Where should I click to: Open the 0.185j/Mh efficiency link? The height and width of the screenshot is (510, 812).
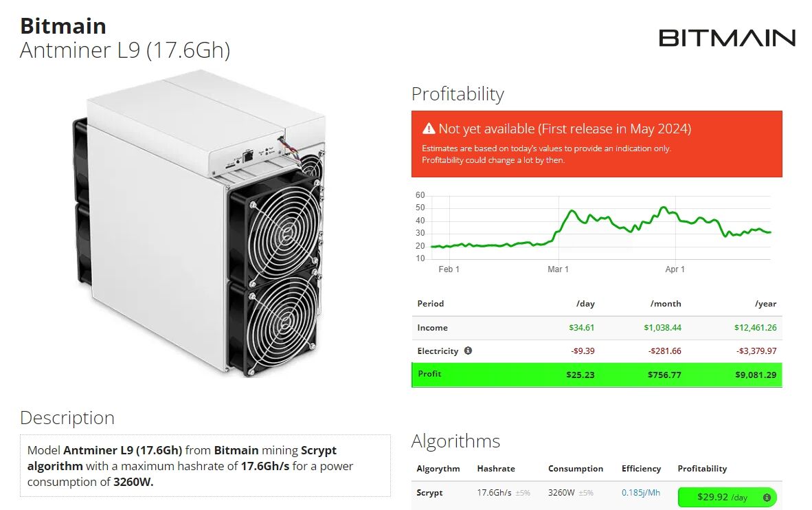[642, 493]
